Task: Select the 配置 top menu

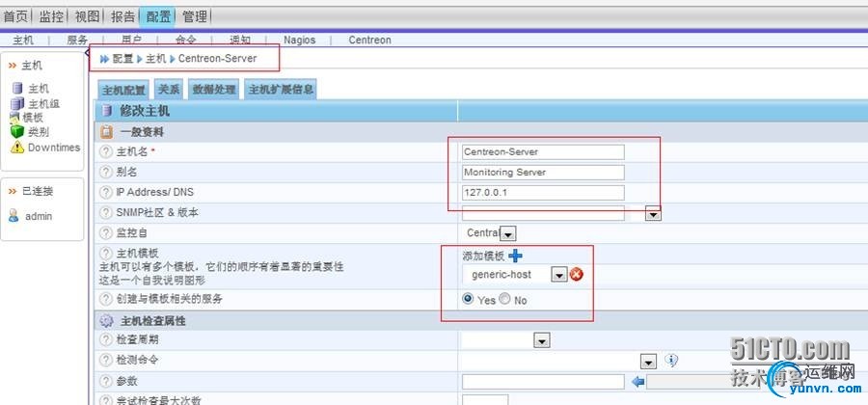Action: click(158, 16)
